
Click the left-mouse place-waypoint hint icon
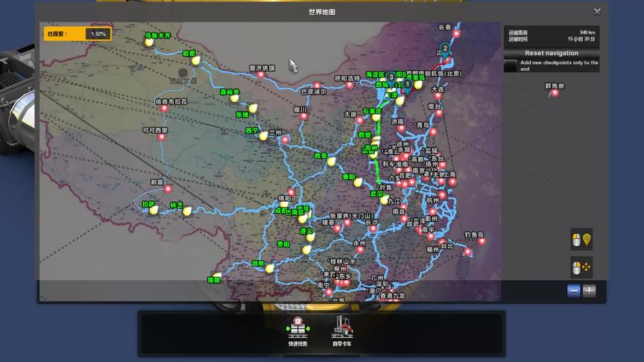[x=581, y=240]
